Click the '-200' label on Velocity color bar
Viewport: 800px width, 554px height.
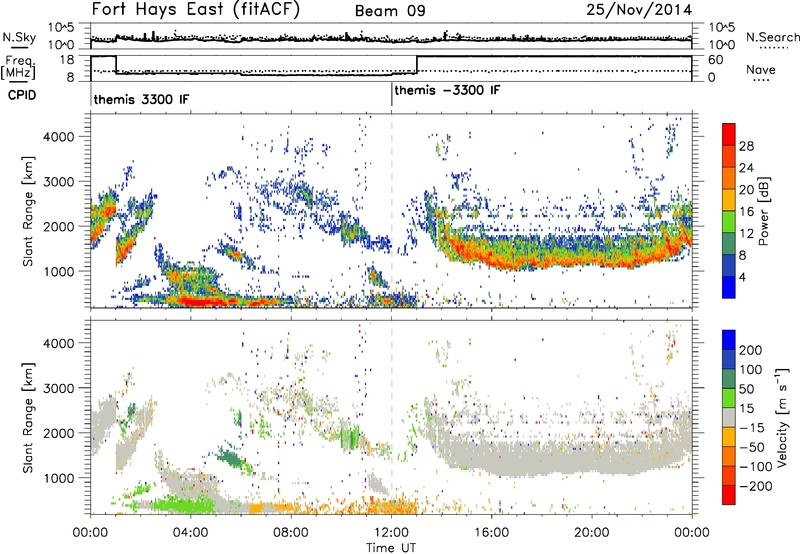point(754,486)
